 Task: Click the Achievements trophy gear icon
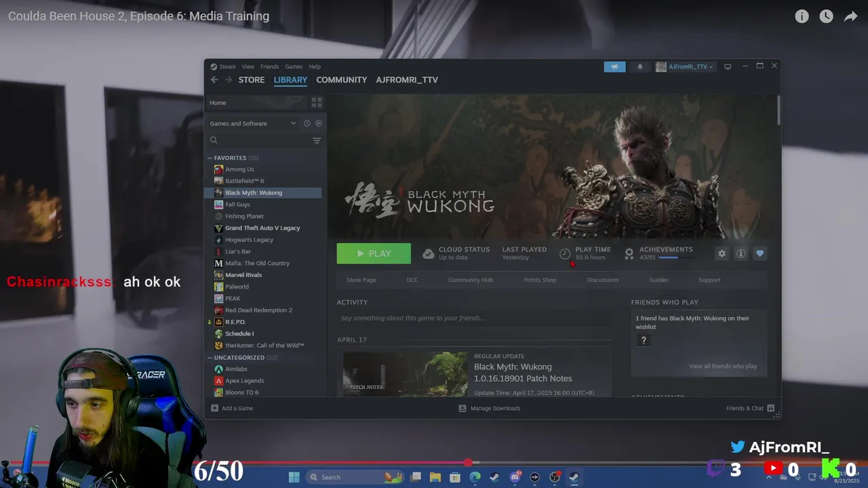[x=629, y=253]
